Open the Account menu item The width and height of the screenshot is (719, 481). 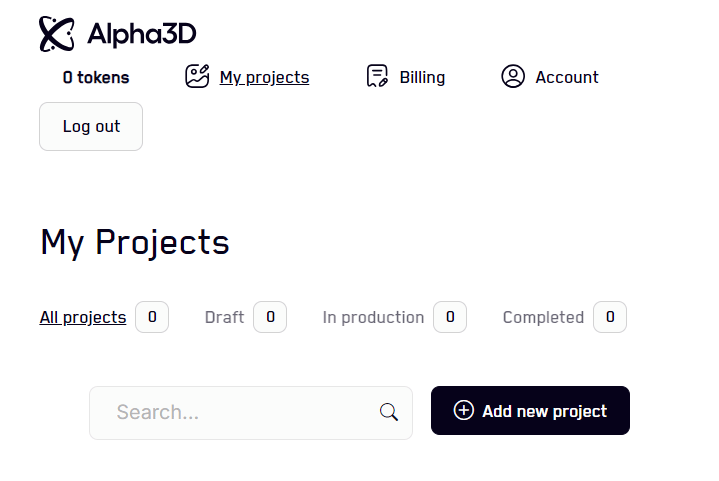567,77
